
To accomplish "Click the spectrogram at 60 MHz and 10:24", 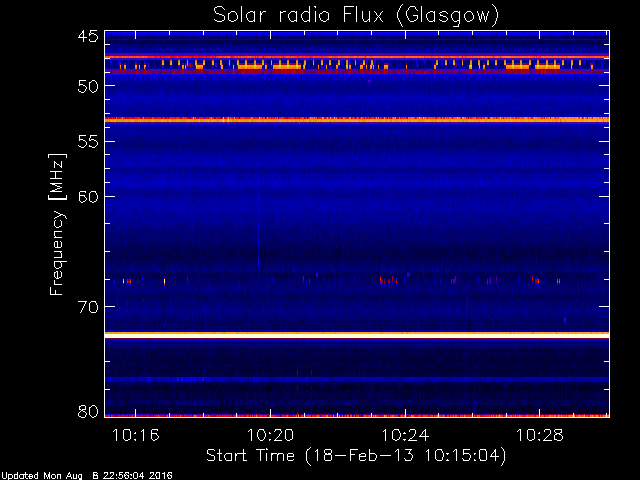I will coord(405,196).
